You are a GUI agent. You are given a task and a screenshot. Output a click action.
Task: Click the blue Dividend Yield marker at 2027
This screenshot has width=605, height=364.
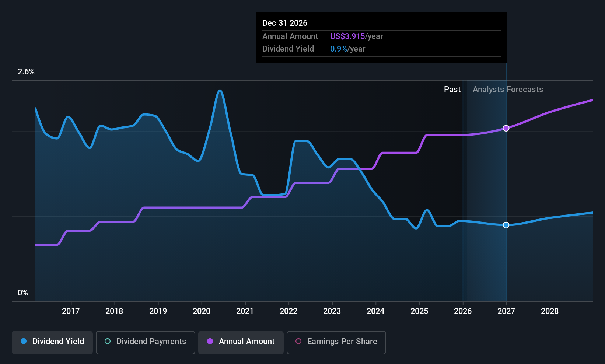(506, 225)
